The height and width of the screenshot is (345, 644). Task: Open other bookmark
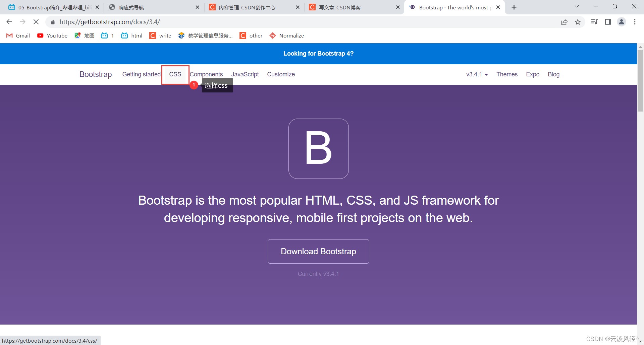(251, 36)
